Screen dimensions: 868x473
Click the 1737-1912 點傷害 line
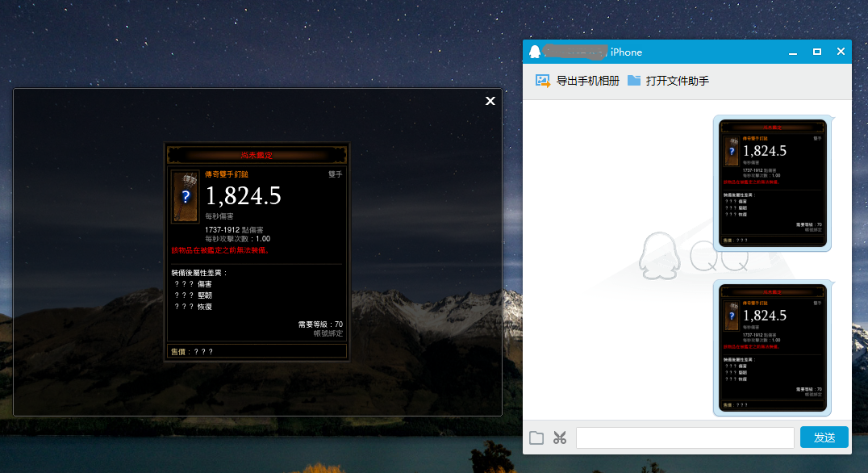point(234,229)
